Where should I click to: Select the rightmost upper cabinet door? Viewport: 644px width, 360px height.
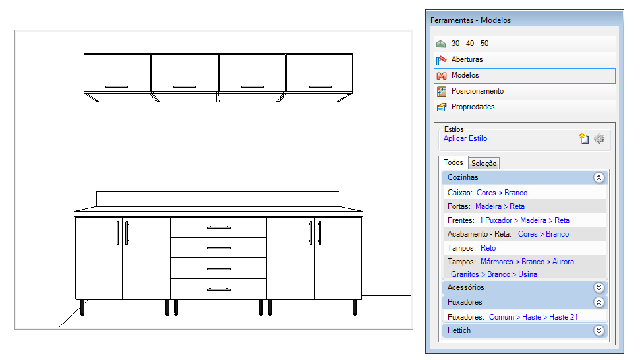point(320,73)
